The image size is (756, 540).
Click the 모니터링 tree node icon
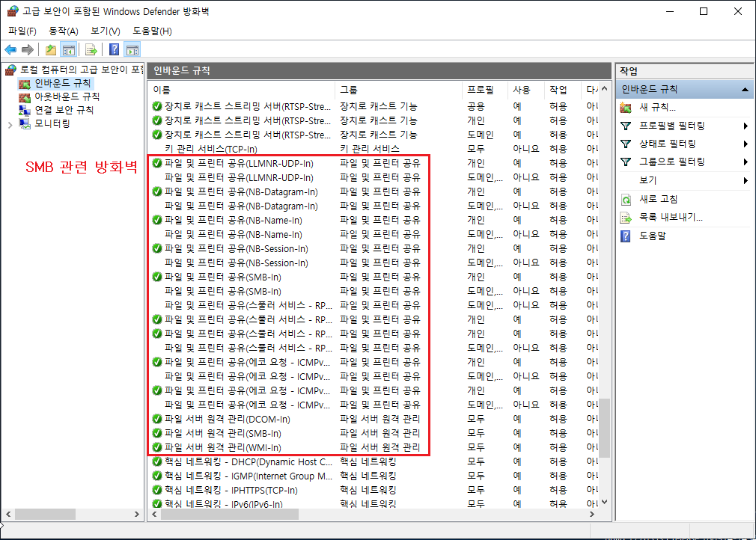pos(25,124)
